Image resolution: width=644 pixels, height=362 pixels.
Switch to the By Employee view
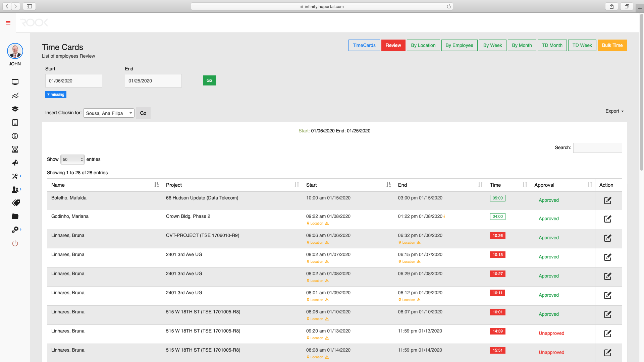point(459,45)
